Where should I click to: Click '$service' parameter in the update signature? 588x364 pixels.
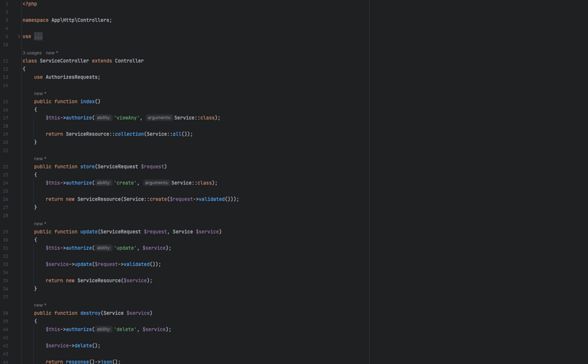point(207,232)
